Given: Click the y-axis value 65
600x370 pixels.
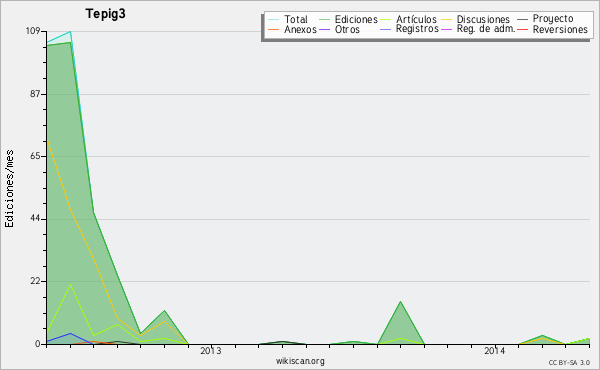Looking at the screenshot, I should (35, 156).
